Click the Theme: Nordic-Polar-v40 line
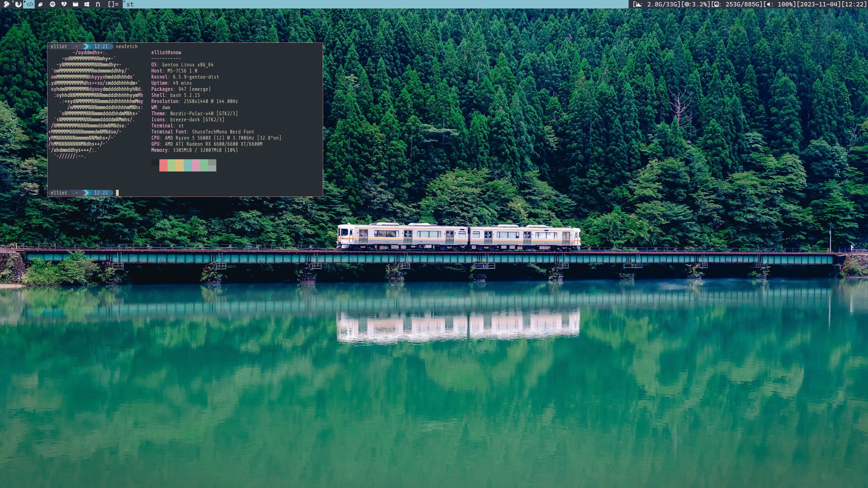 click(x=195, y=114)
